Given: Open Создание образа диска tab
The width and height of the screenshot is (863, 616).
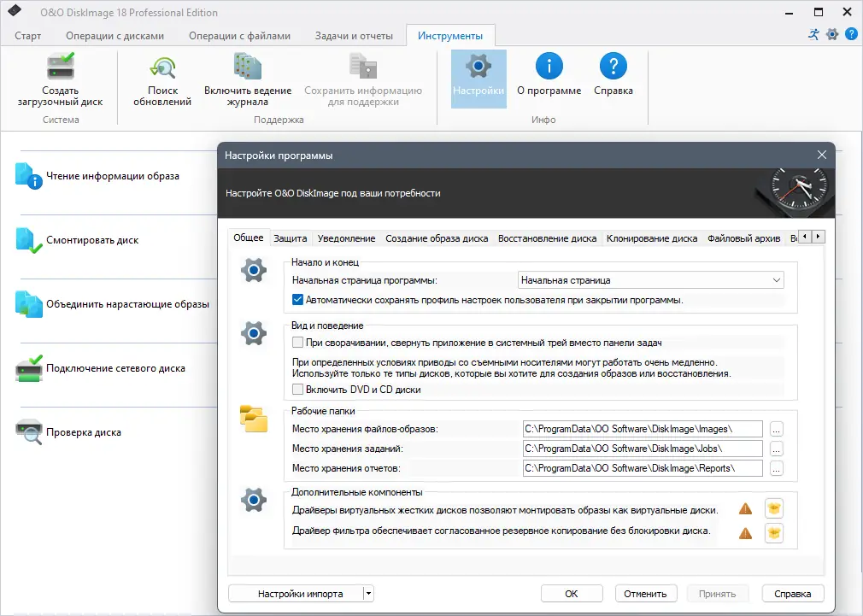Looking at the screenshot, I should (437, 238).
